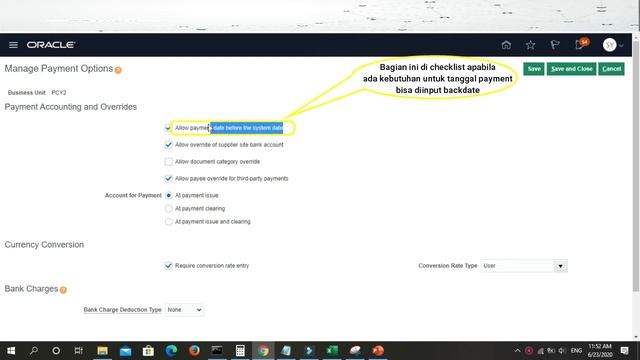Image resolution: width=640 pixels, height=360 pixels.
Task: Click the Oracle logo
Action: pyautogui.click(x=51, y=45)
